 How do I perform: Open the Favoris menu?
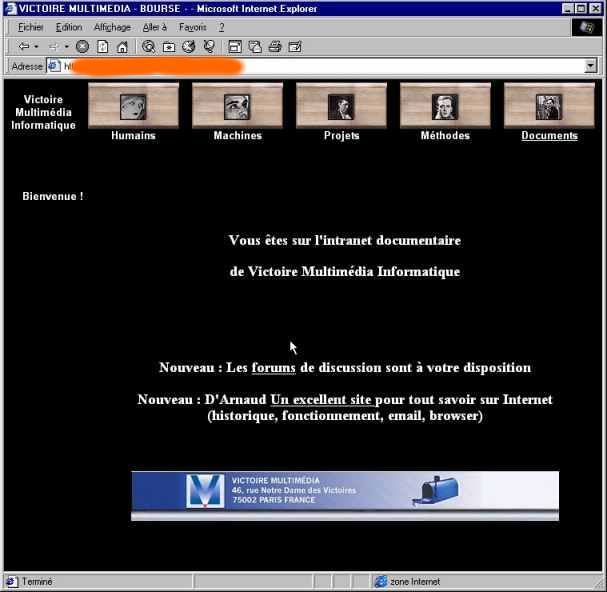(x=192, y=27)
